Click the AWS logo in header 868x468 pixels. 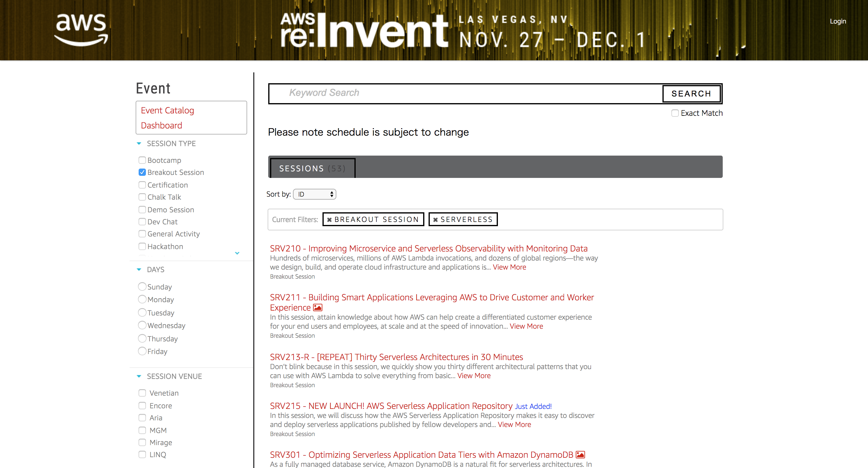81,30
